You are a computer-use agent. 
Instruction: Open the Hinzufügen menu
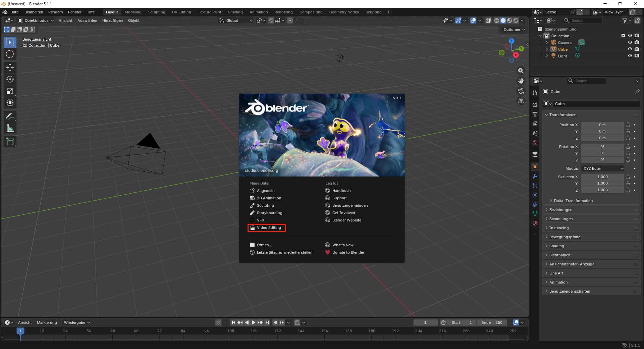[x=112, y=20]
